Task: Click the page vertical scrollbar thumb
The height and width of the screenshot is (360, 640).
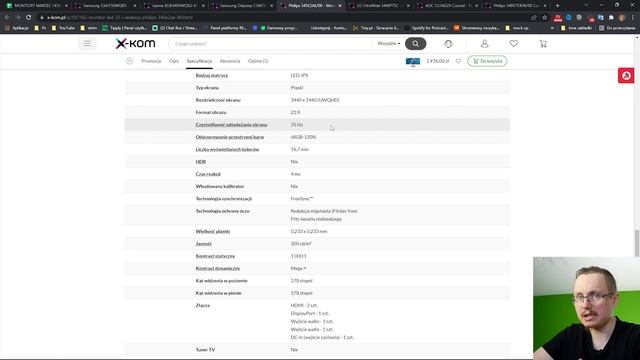Action: [x=637, y=243]
